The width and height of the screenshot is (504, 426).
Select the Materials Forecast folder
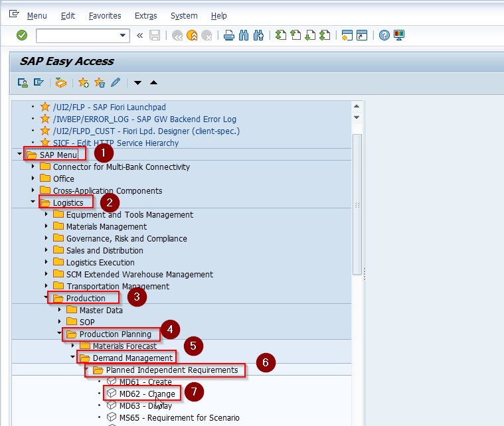(x=124, y=346)
